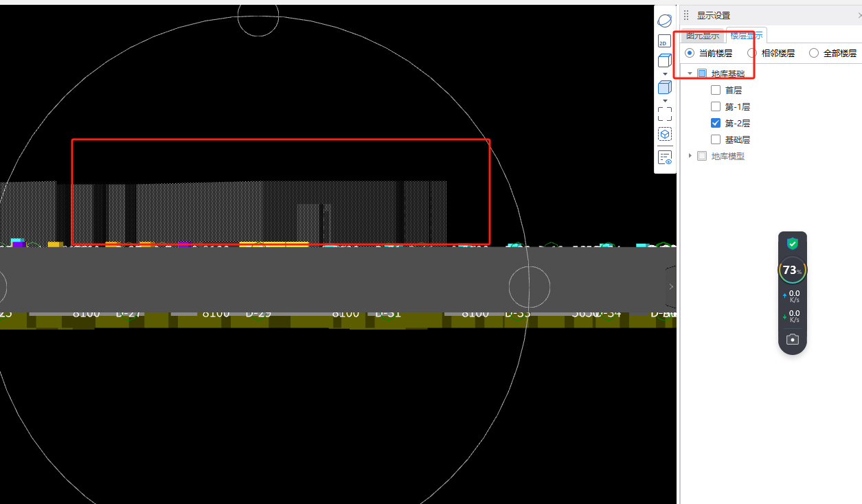Click the 显示设置 panel title

[x=714, y=15]
